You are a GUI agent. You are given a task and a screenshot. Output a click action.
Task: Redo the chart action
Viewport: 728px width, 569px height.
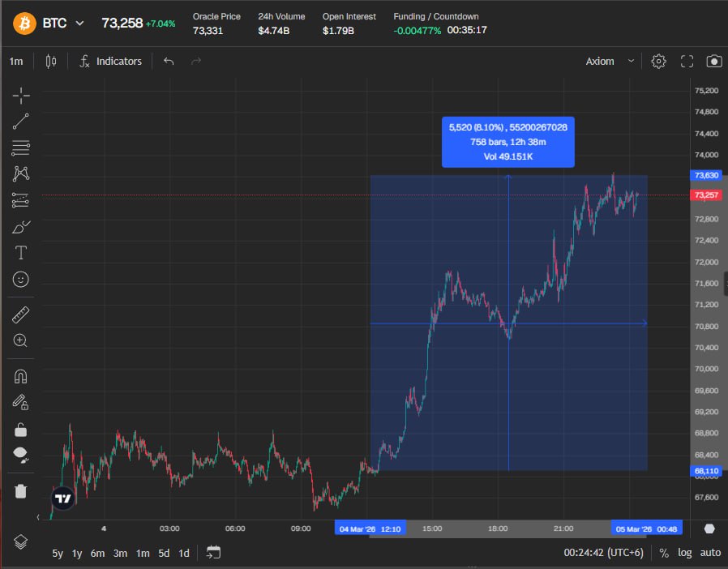coord(196,62)
